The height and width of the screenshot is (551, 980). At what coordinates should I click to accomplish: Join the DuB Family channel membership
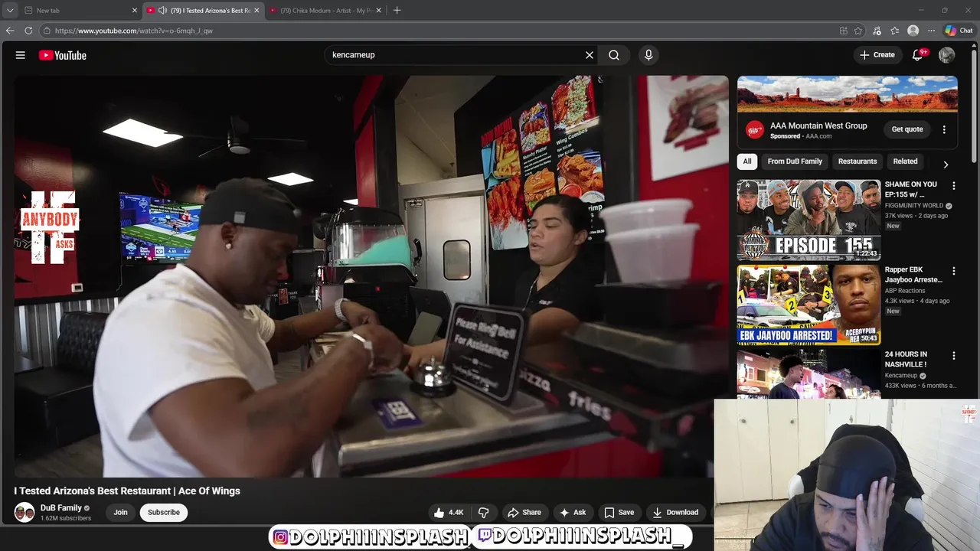(x=120, y=513)
